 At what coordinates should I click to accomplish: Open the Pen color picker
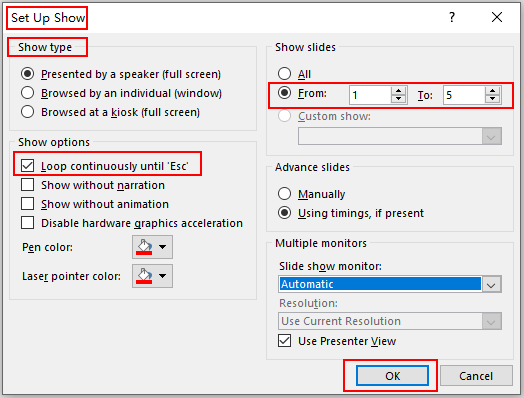[152, 247]
